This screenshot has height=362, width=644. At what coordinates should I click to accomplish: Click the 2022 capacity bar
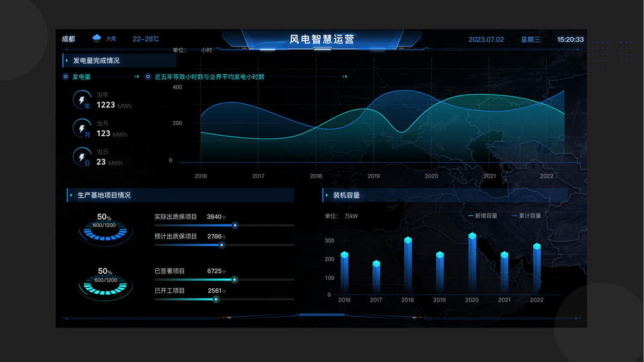(x=537, y=269)
